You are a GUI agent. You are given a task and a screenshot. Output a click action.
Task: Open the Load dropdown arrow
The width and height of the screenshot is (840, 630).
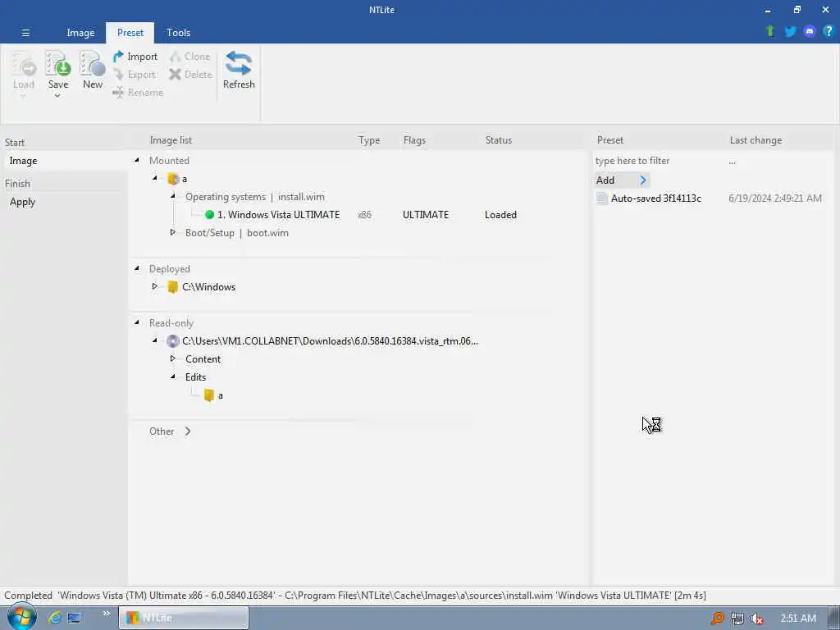23,96
